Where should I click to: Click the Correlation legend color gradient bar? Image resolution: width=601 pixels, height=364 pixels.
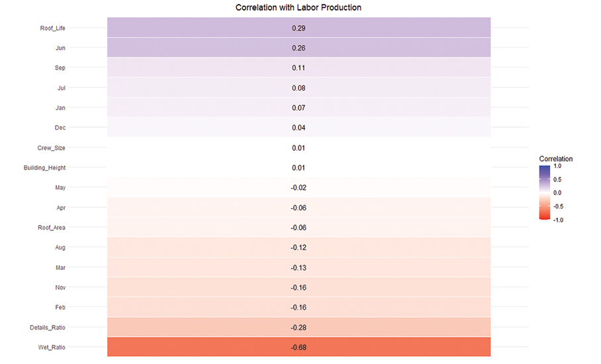(x=545, y=193)
